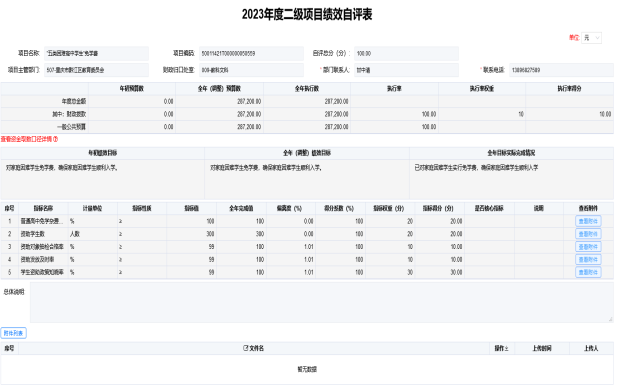The width and height of the screenshot is (619, 387).
Task: Click 查看附件 button in indicator row 5
Action: point(588,272)
